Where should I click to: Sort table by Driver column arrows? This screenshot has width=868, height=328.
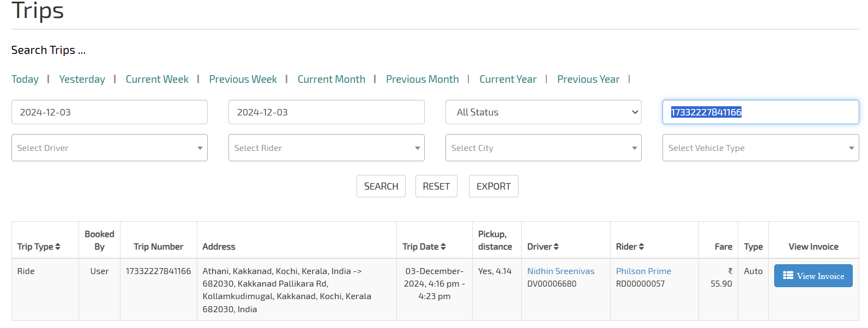click(556, 247)
